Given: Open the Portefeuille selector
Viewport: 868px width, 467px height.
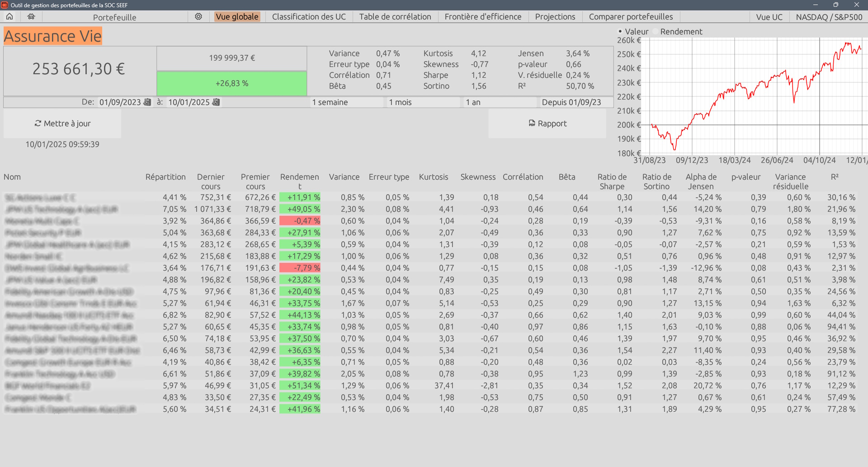Looking at the screenshot, I should [114, 17].
